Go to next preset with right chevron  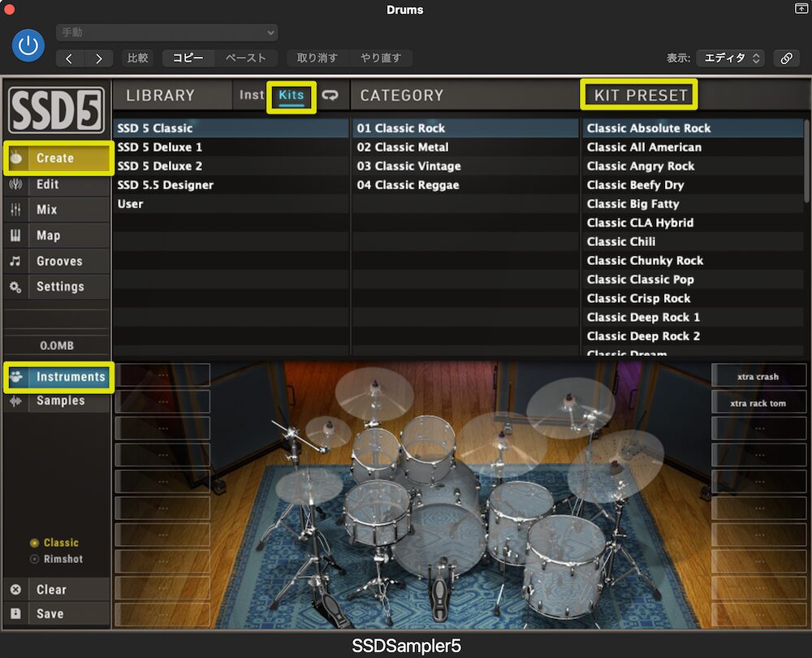[x=99, y=58]
